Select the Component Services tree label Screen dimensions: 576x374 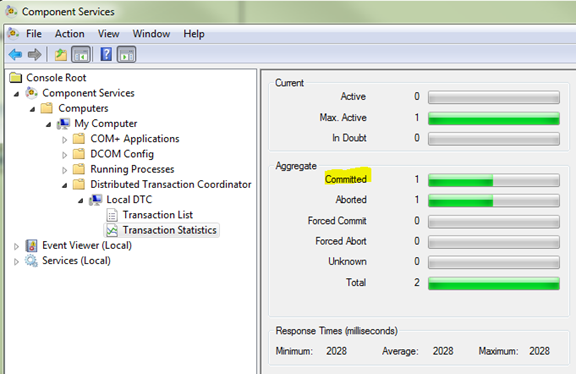pyautogui.click(x=88, y=93)
